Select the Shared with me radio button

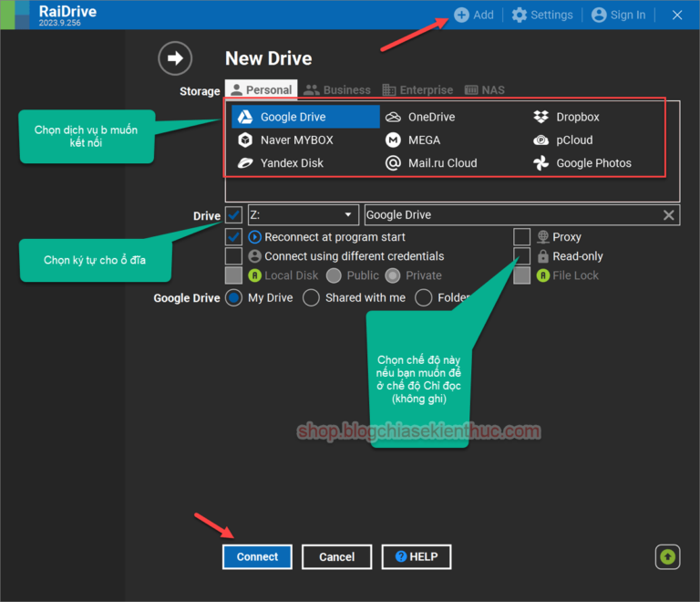312,298
